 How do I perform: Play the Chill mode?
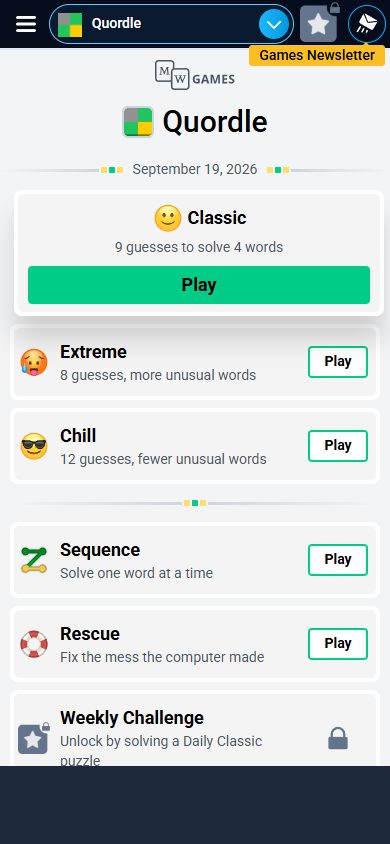point(338,446)
